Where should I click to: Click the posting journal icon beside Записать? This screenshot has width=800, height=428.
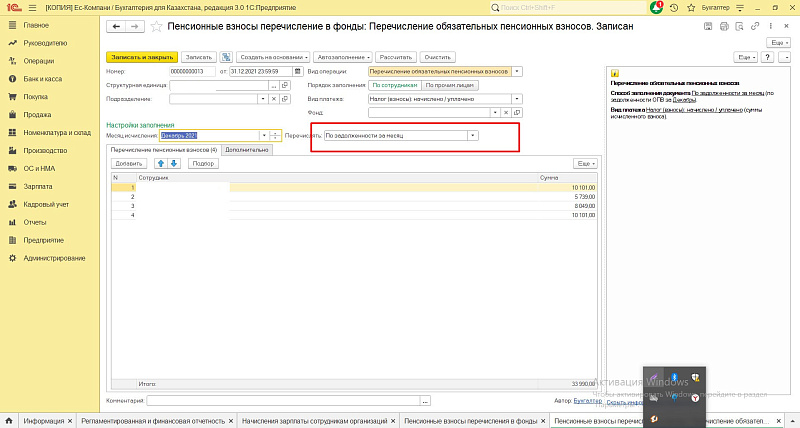tap(227, 57)
